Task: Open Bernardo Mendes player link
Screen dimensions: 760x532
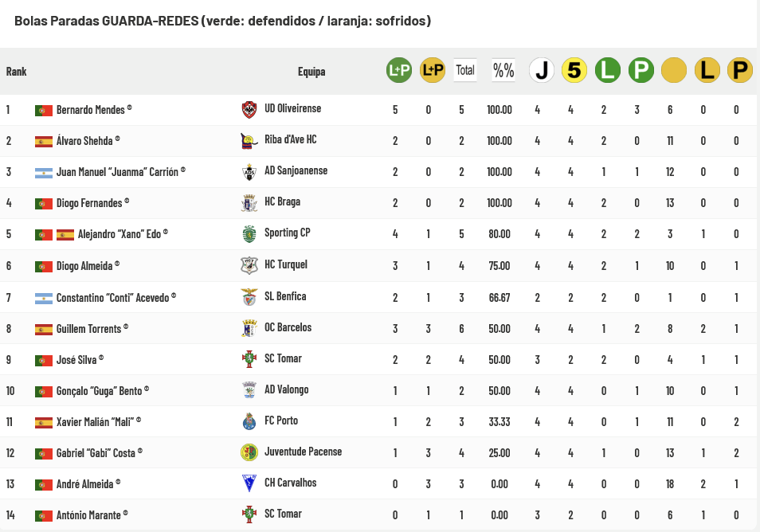Action: click(x=91, y=110)
